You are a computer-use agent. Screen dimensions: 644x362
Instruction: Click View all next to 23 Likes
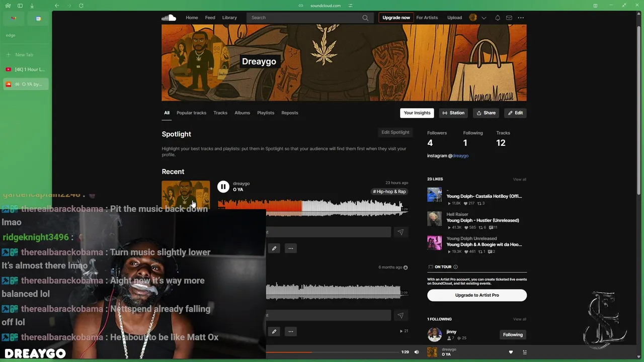520,179
